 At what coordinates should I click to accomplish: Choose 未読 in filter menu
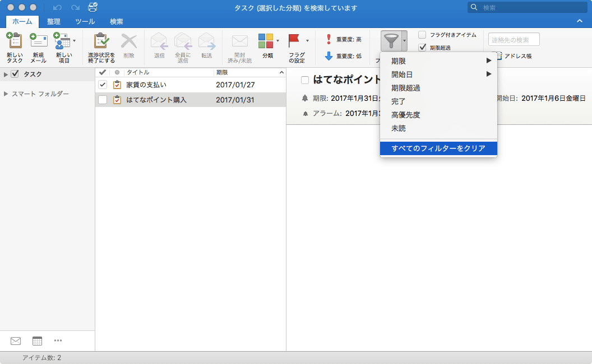pyautogui.click(x=438, y=128)
